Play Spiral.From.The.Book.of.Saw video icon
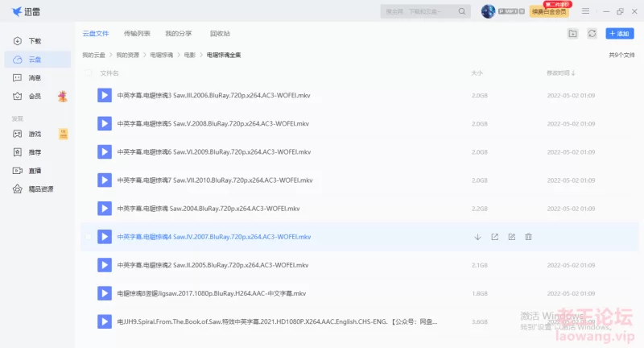The width and height of the screenshot is (644, 348). (x=105, y=321)
